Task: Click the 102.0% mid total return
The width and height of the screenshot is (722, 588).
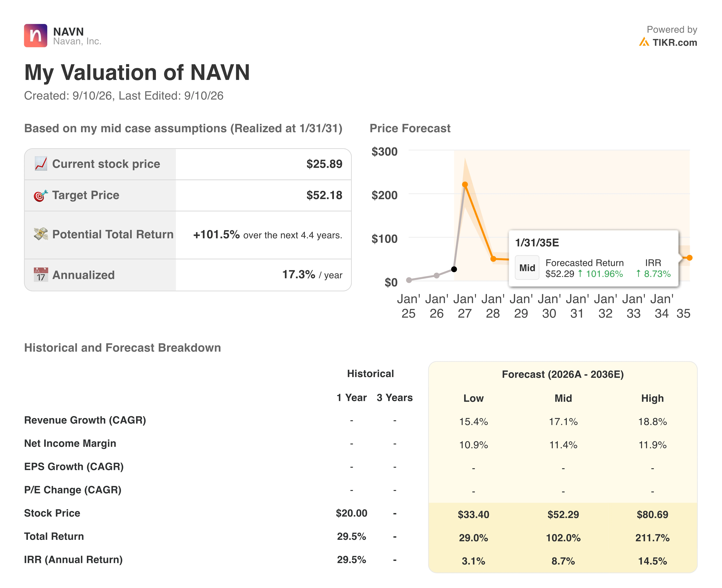Action: click(x=563, y=538)
